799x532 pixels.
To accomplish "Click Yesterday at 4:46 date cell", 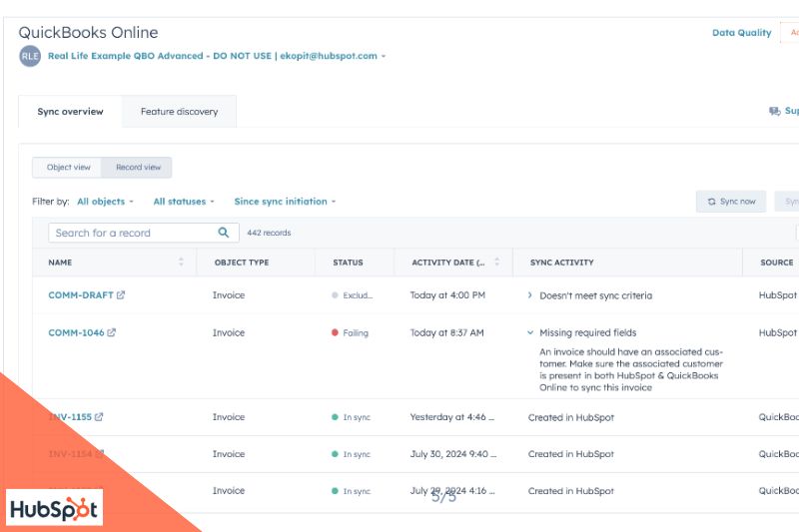I will click(x=452, y=417).
